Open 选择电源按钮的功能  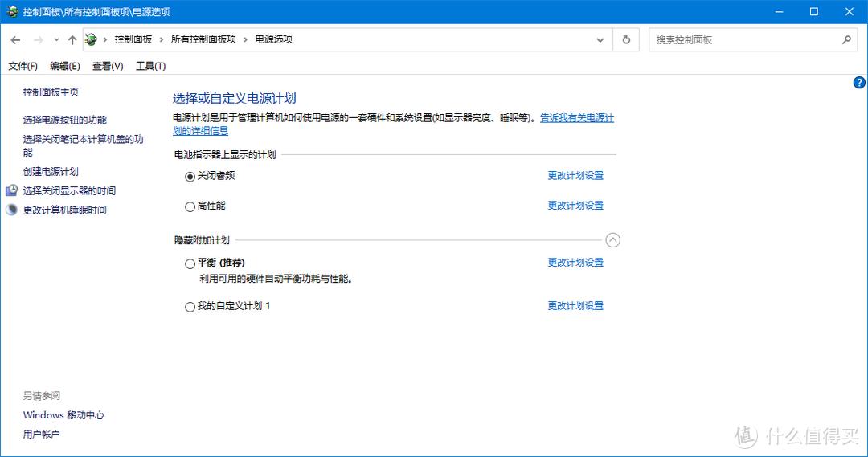coord(65,120)
